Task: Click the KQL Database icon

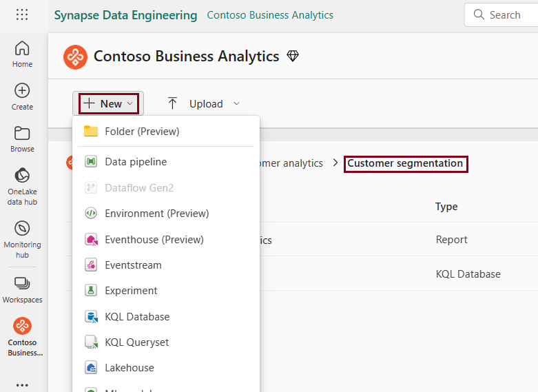Action: pos(91,316)
